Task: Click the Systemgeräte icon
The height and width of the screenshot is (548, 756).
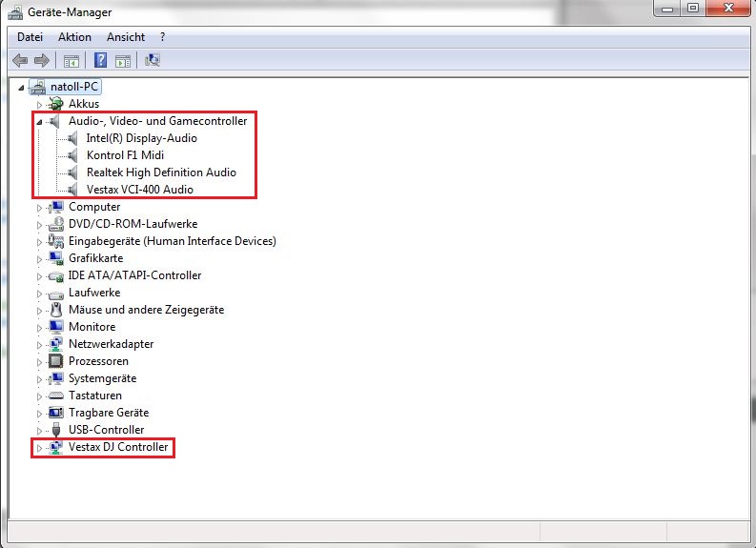Action: pos(56,378)
